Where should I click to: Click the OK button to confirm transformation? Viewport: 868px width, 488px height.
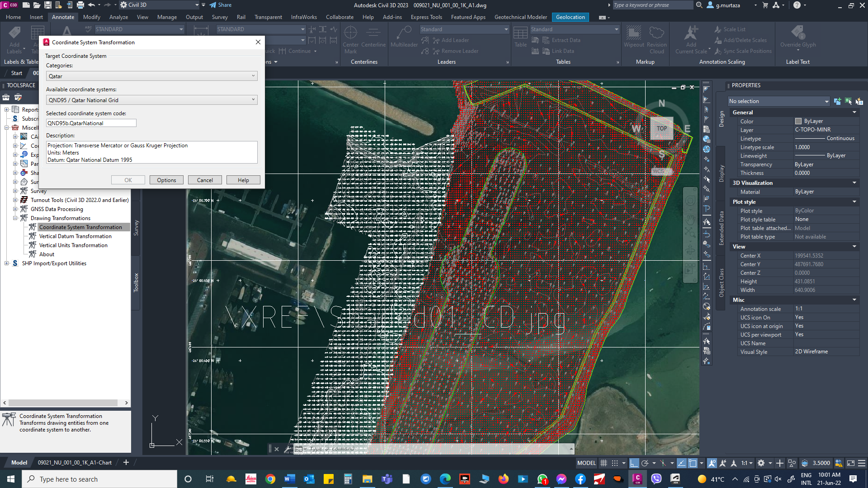point(127,180)
